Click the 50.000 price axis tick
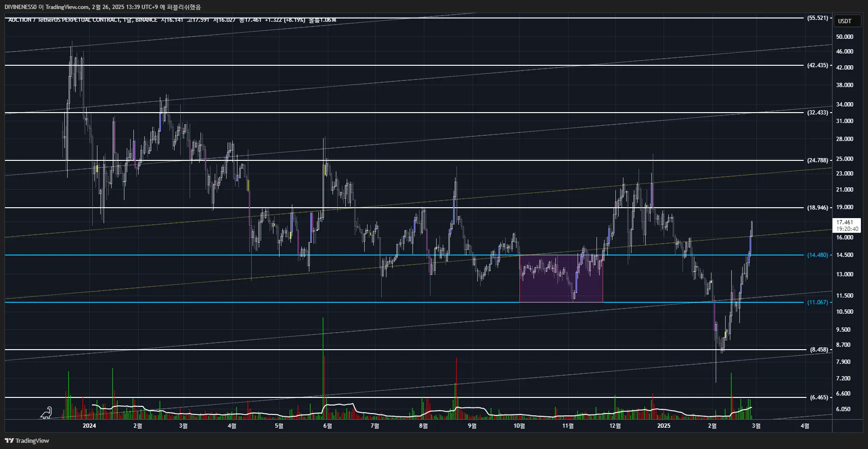868x449 pixels. 844,37
